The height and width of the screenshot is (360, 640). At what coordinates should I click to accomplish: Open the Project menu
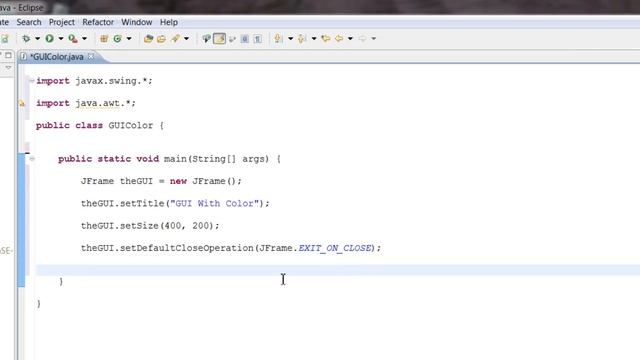point(62,22)
